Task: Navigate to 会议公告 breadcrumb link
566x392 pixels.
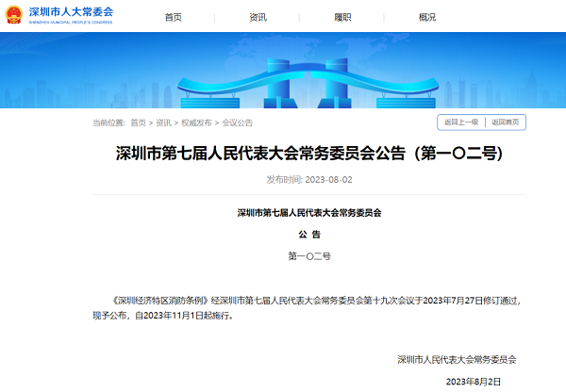Action: 237,123
